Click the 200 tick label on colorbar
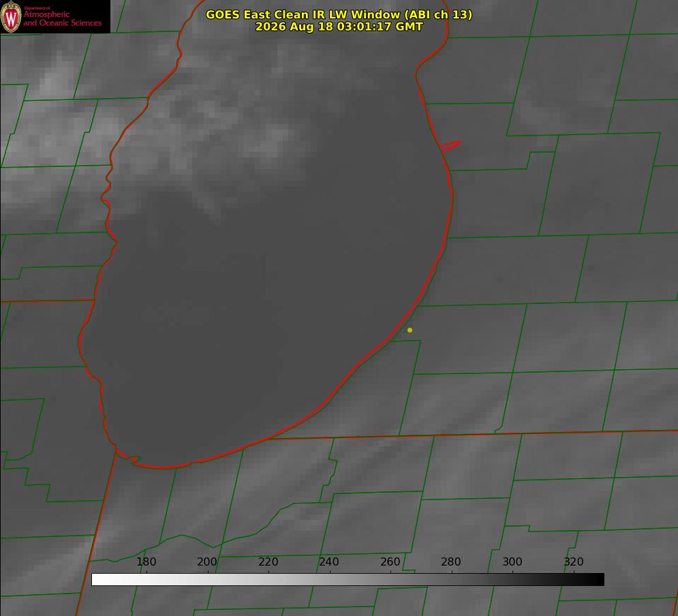This screenshot has height=616, width=678. click(x=207, y=561)
